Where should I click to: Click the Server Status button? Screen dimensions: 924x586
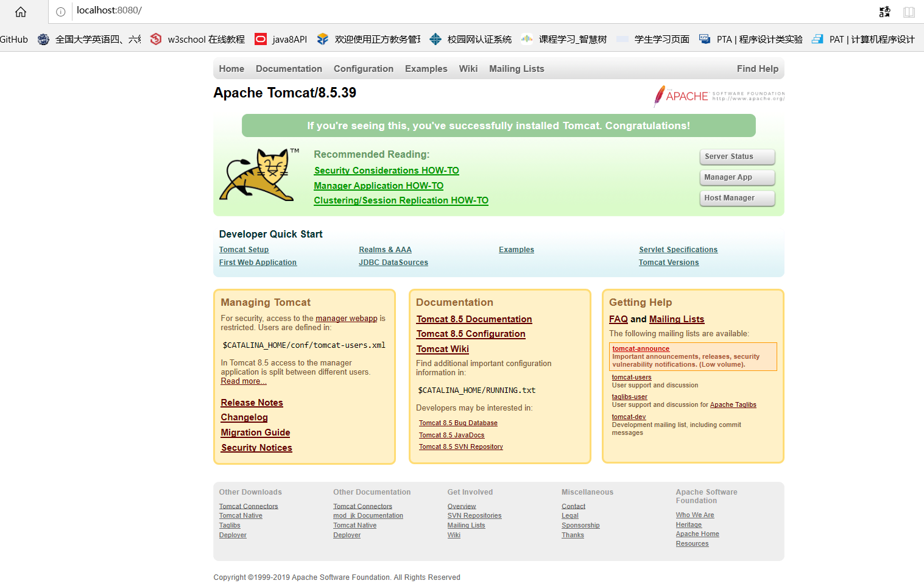pos(737,157)
